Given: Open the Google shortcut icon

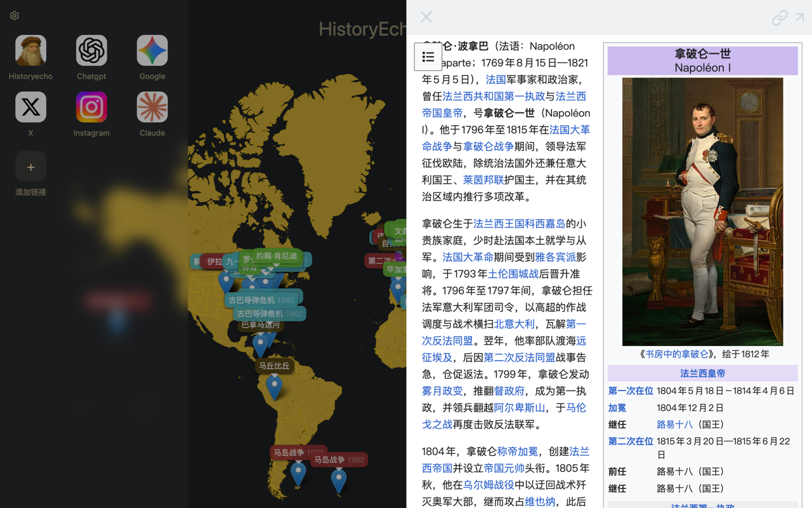Looking at the screenshot, I should tap(152, 51).
